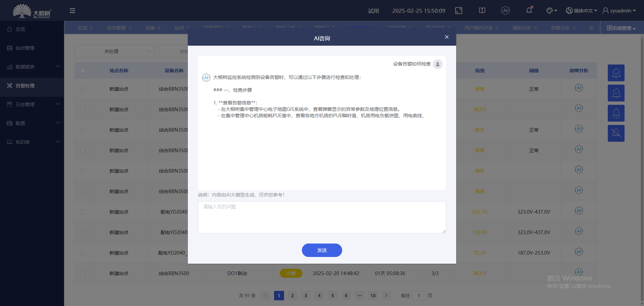Click the blue ringing bell alarm button
This screenshot has width=644, height=306.
tap(616, 113)
